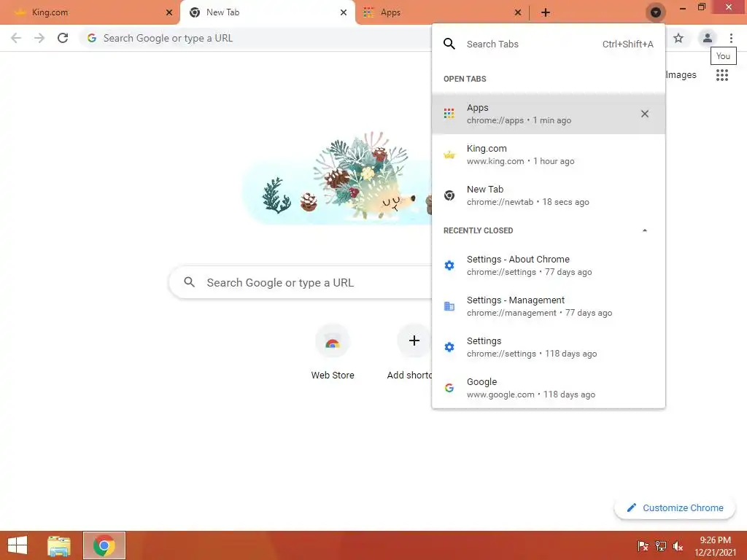
Task: Open the Images link
Action: click(x=681, y=75)
